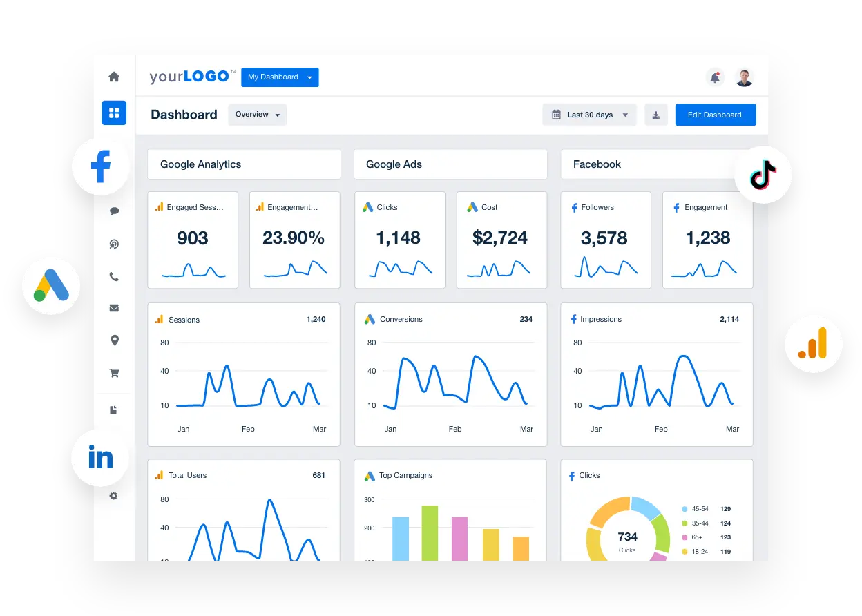The image size is (862, 616).
Task: Expand the Overview dropdown
Action: point(257,115)
